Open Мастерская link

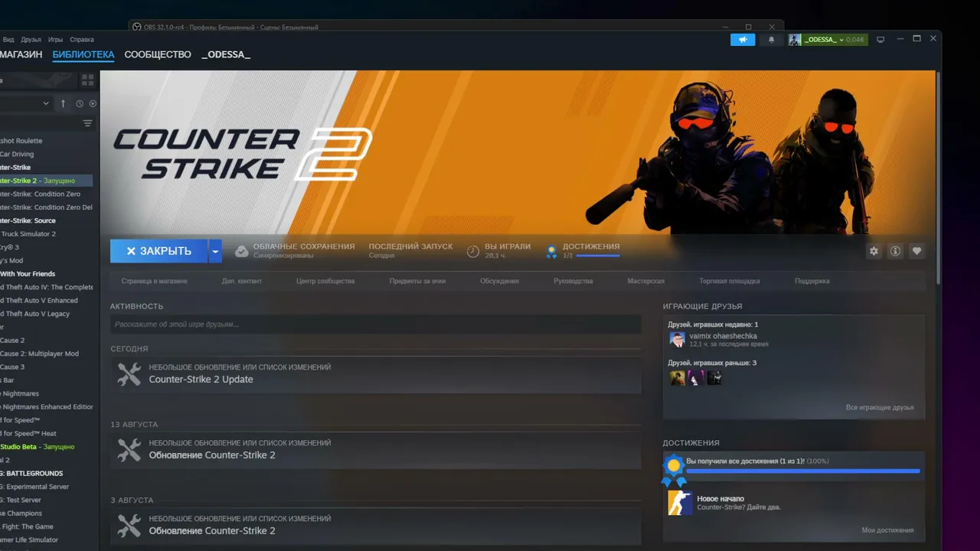(x=646, y=282)
